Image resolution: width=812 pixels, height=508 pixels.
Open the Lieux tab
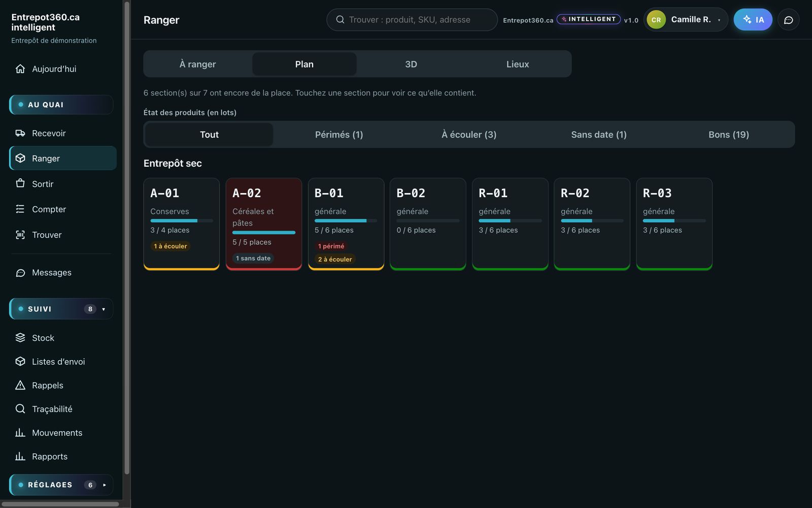(x=518, y=64)
